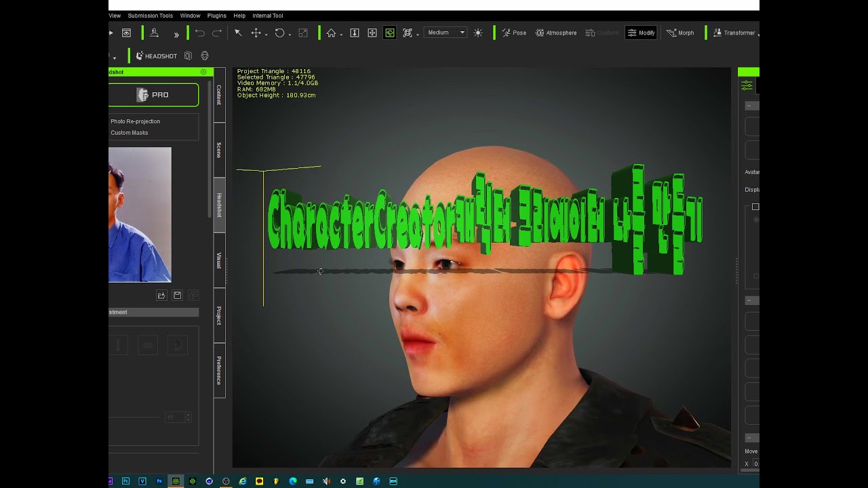
Task: Open the Internal Tool menu
Action: [x=268, y=16]
